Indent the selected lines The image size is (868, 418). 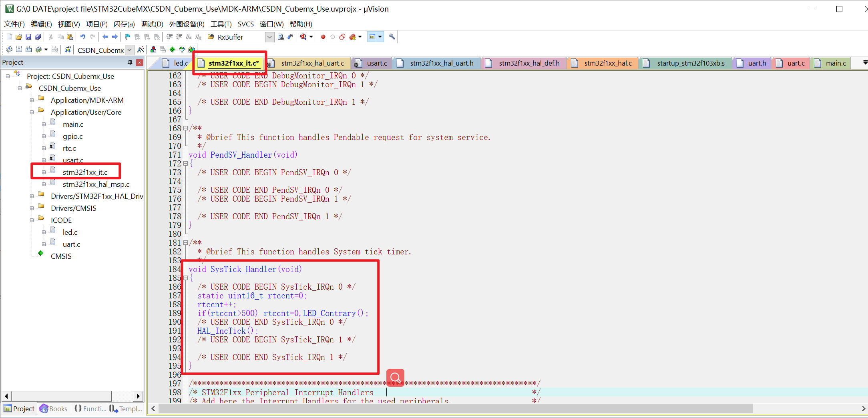(169, 37)
